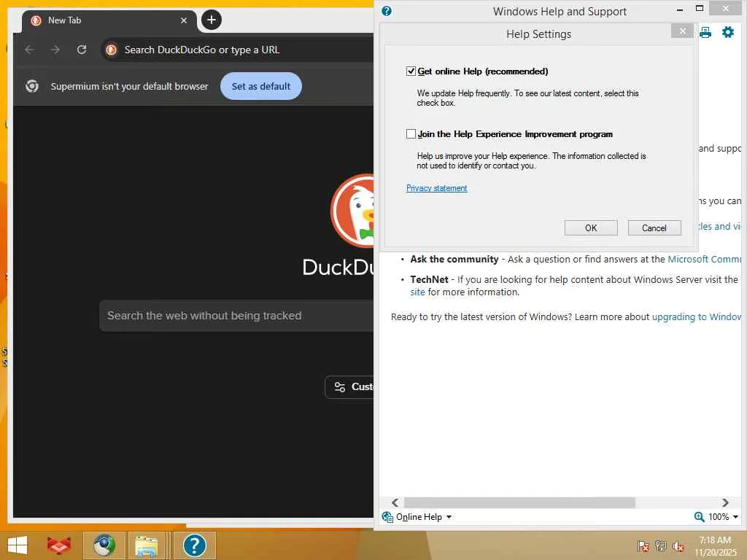Open File Explorer from taskbar

pos(146,545)
